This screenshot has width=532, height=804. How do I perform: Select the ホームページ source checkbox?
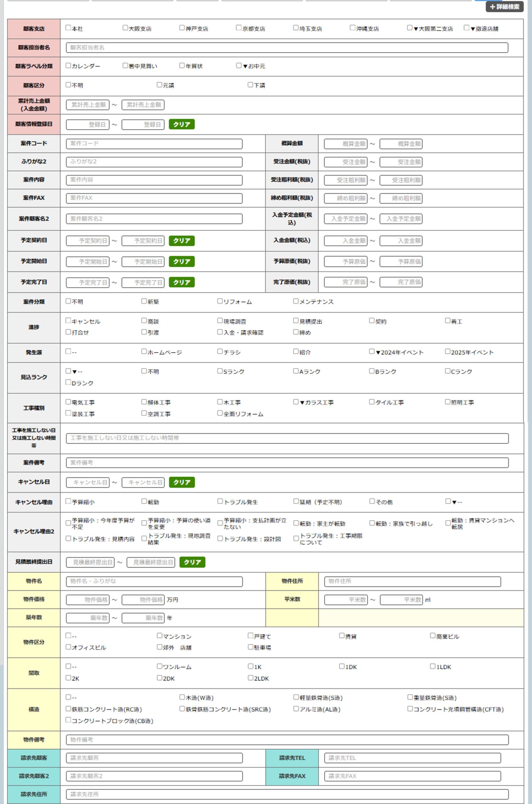click(144, 351)
